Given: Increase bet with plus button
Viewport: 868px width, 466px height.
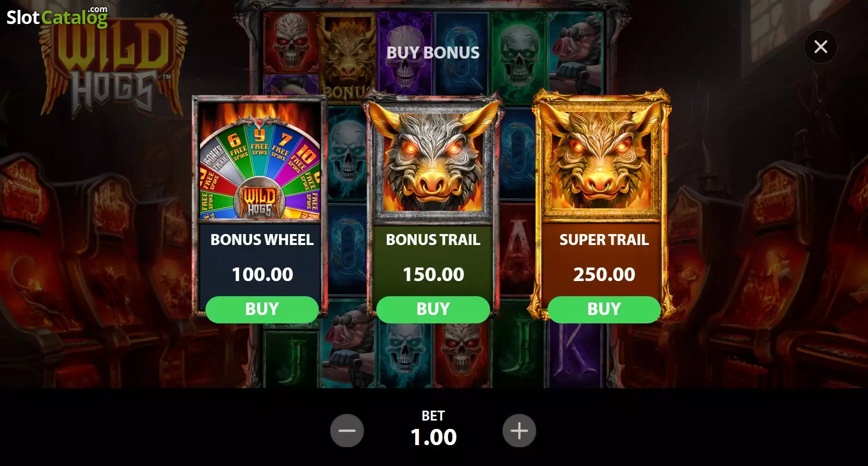Looking at the screenshot, I should 519,431.
